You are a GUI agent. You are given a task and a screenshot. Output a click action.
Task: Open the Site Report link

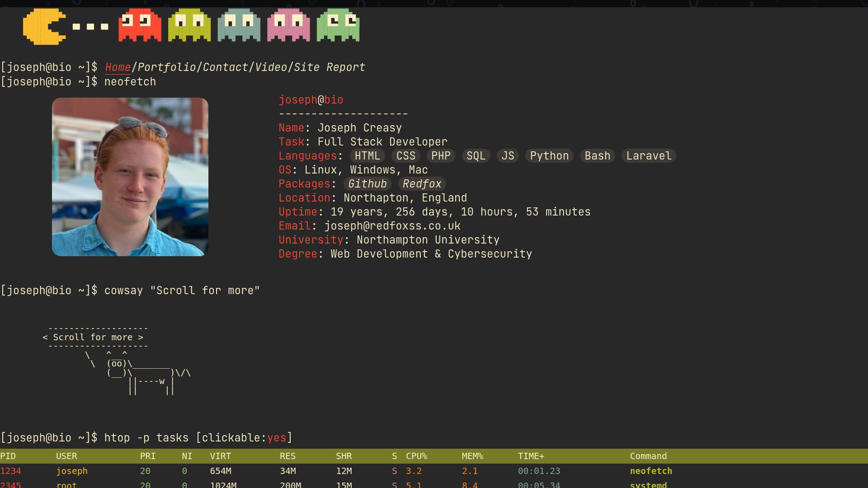point(329,67)
